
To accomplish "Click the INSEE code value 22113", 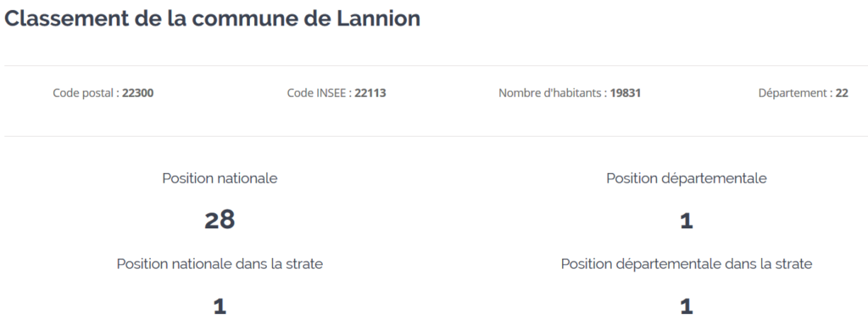I will pyautogui.click(x=370, y=93).
